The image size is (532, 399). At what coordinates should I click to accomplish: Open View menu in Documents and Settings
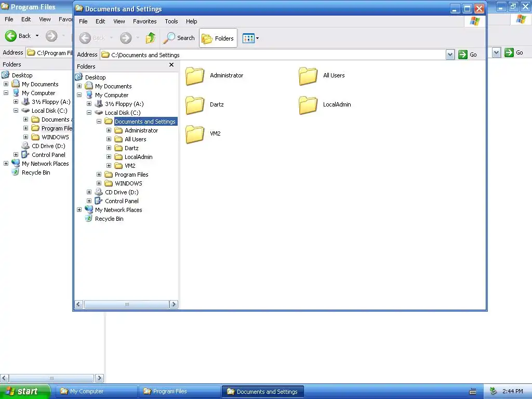click(x=119, y=21)
